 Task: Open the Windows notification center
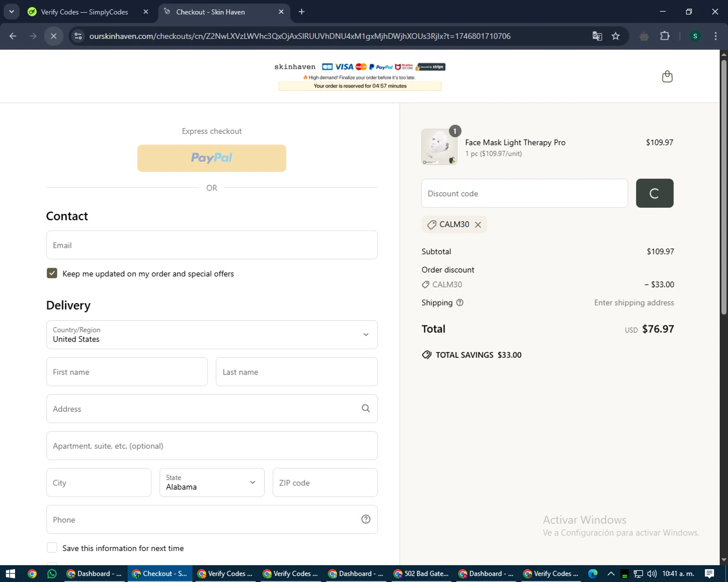coord(710,574)
